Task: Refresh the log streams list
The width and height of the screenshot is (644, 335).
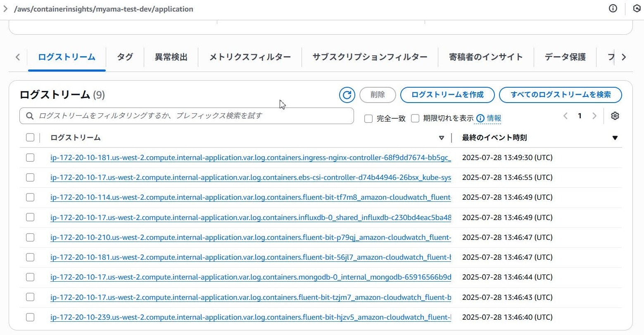Action: pos(347,95)
